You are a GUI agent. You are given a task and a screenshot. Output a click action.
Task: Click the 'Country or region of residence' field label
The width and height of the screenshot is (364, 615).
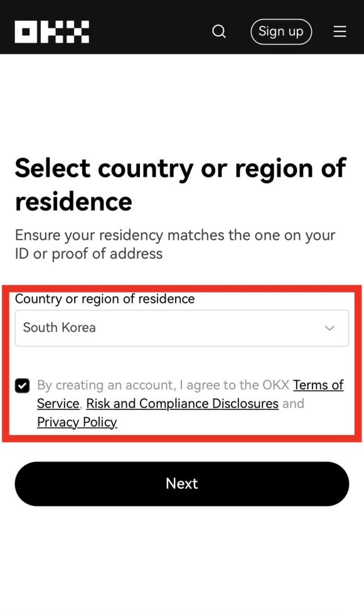pos(105,299)
